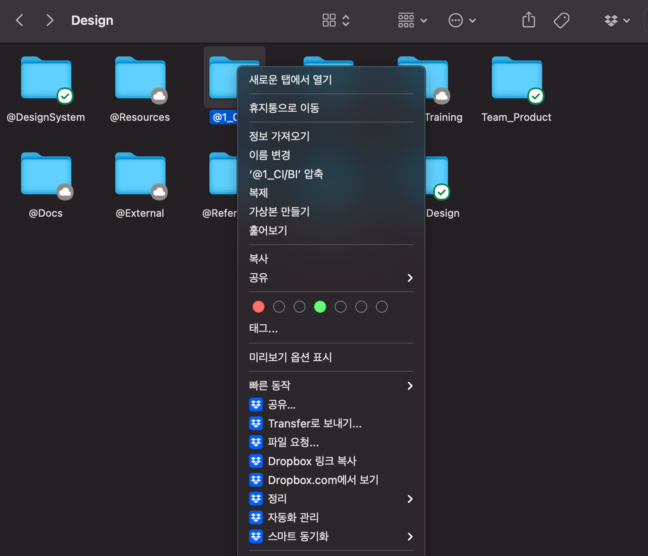Click the tag icon in toolbar

point(561,20)
